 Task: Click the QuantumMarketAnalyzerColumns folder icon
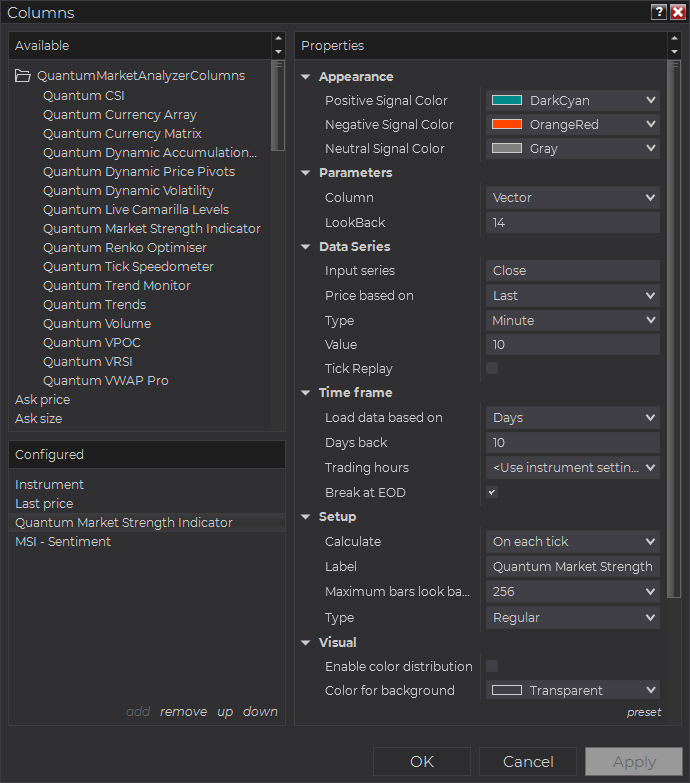coord(22,76)
